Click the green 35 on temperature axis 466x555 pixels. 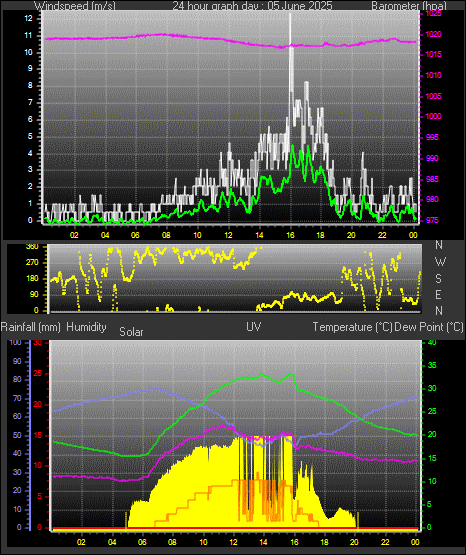[x=432, y=365]
